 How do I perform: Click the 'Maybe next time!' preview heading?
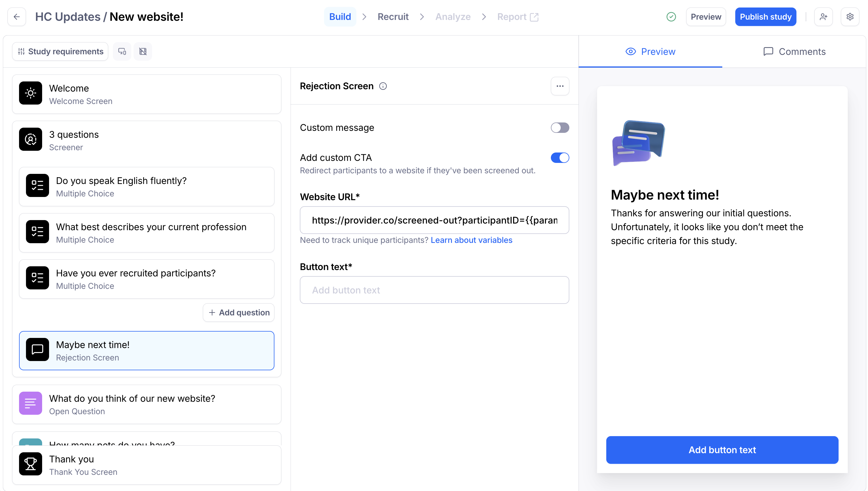point(665,195)
